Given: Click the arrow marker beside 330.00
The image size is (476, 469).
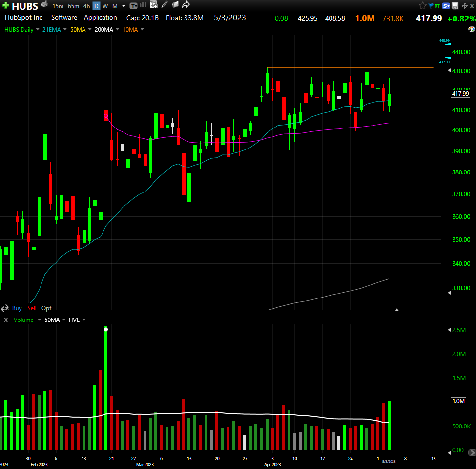Looking at the screenshot, I should [x=449, y=293].
